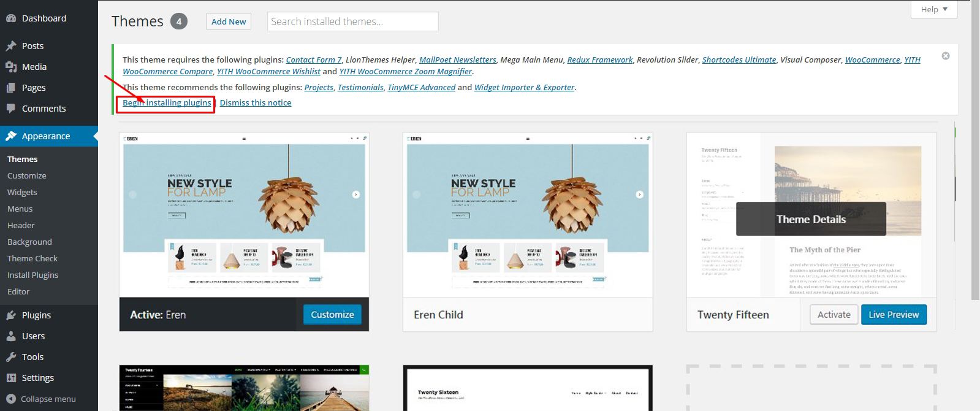
Task: Dismiss the plugin notice with the X icon
Action: (x=946, y=56)
